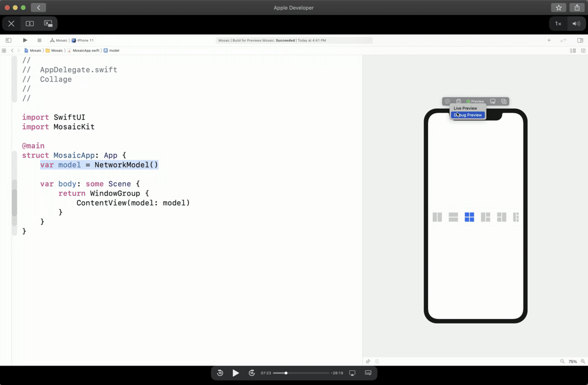The width and height of the screenshot is (588, 385).
Task: Click the 'var model = NetworkModel()' line
Action: (x=99, y=165)
